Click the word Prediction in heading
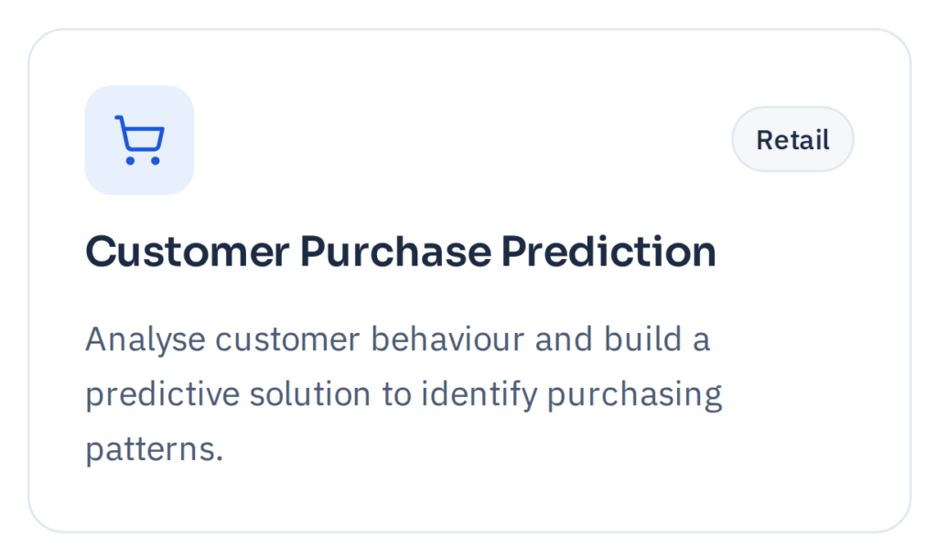The image size is (937, 560). [609, 251]
